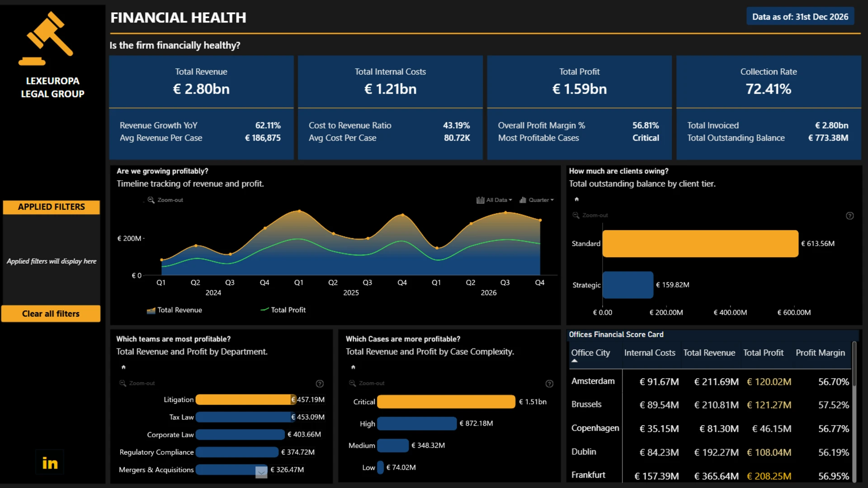The height and width of the screenshot is (488, 868).
Task: Click sort arrow under Office City header
Action: (575, 361)
